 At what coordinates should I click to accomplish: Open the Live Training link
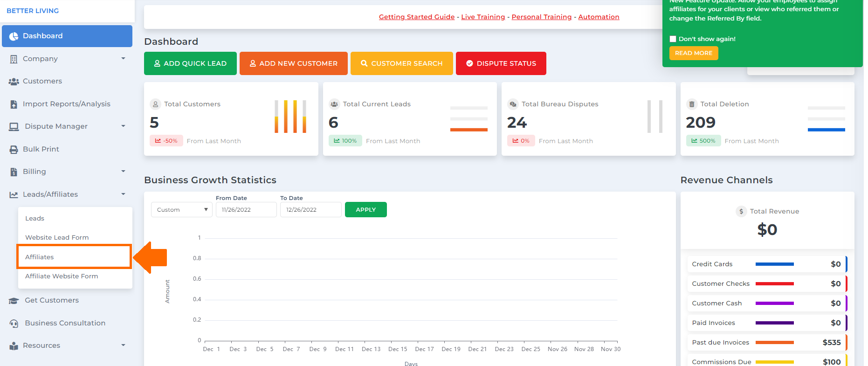[x=483, y=17]
